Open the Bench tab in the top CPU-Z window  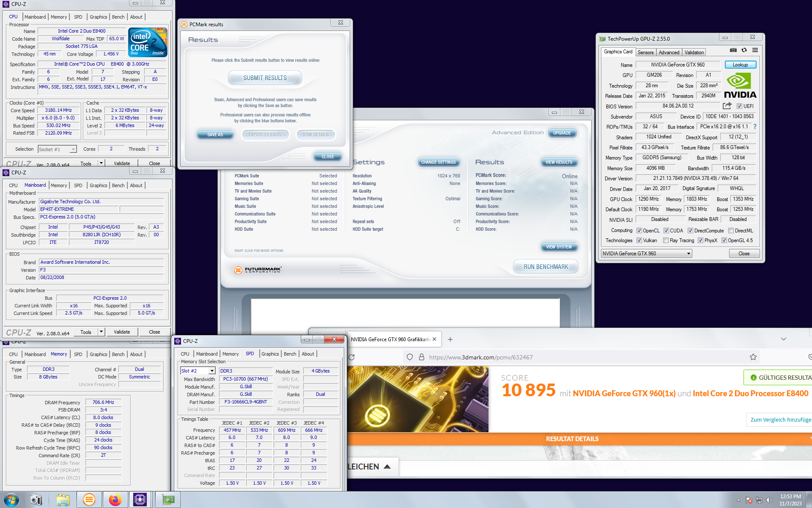tap(118, 17)
